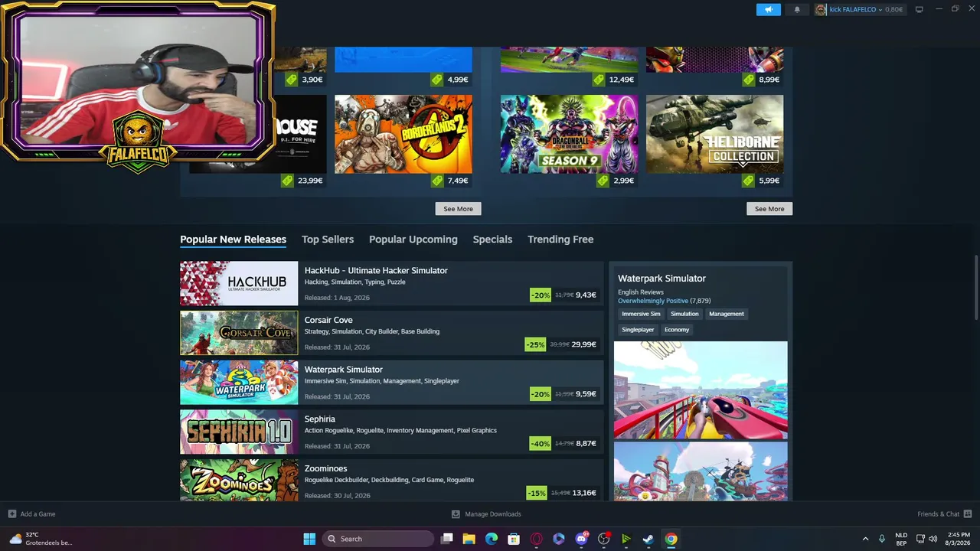Image resolution: width=980 pixels, height=551 pixels.
Task: Open Google Chrome from the taskbar
Action: tap(671, 539)
